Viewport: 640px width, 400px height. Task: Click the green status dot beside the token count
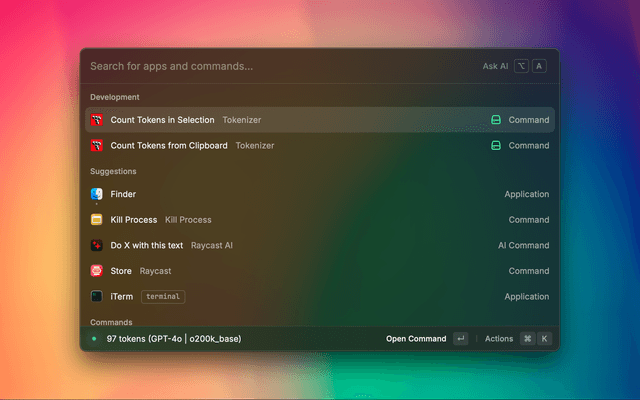[x=94, y=339]
